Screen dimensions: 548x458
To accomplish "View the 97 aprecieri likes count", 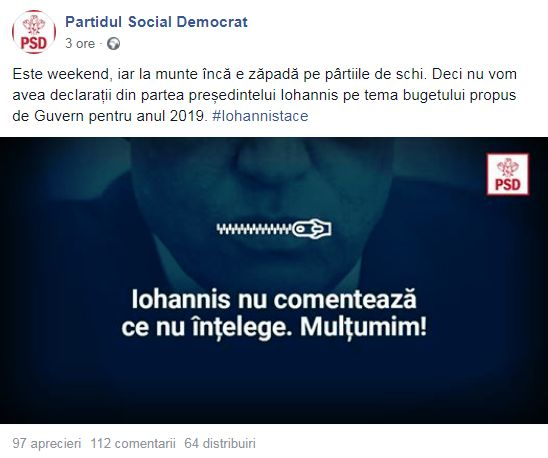I will pos(47,443).
